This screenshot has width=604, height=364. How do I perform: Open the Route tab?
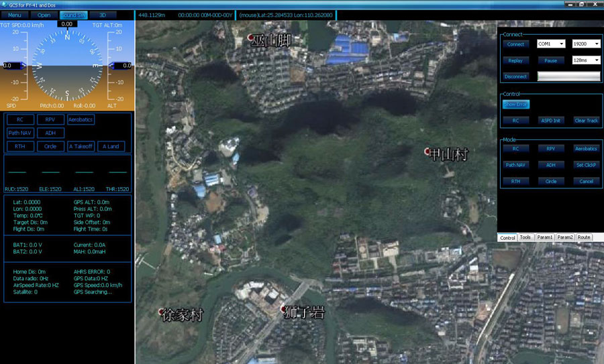pyautogui.click(x=584, y=237)
